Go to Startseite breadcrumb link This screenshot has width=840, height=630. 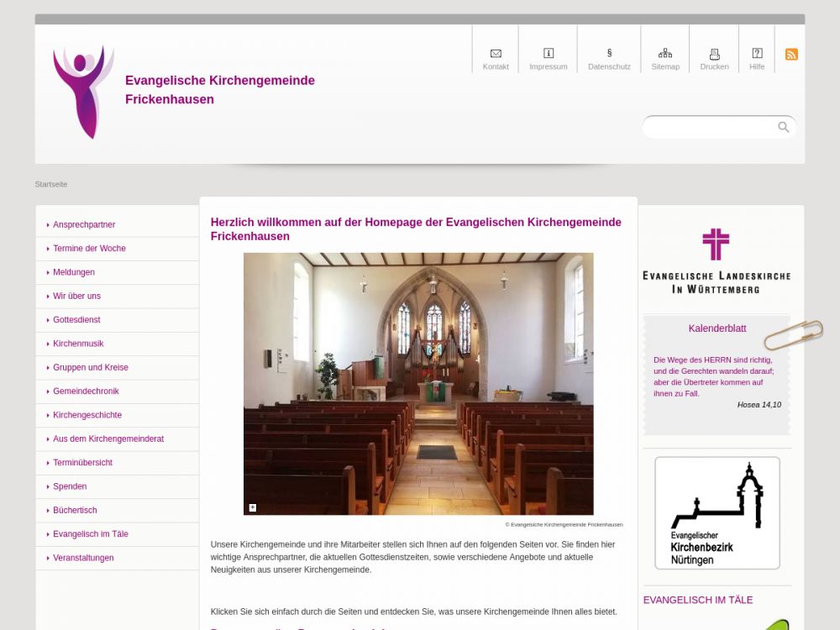[51, 184]
